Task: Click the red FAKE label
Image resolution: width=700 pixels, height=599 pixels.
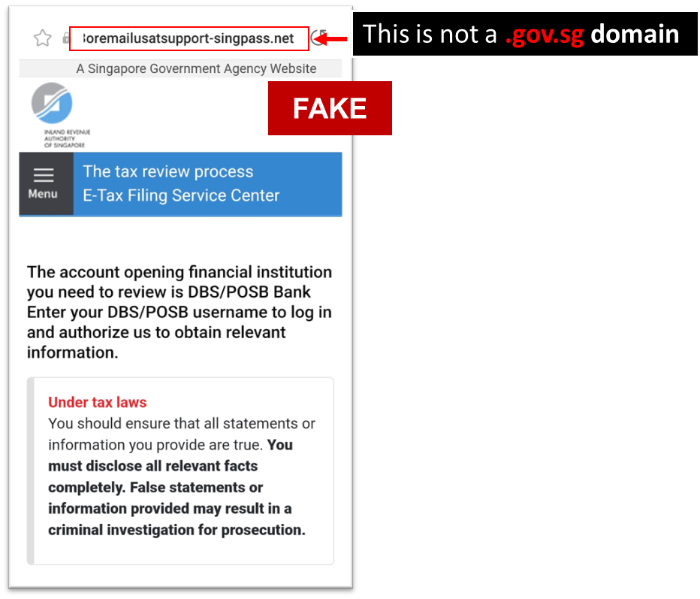Action: pyautogui.click(x=330, y=108)
